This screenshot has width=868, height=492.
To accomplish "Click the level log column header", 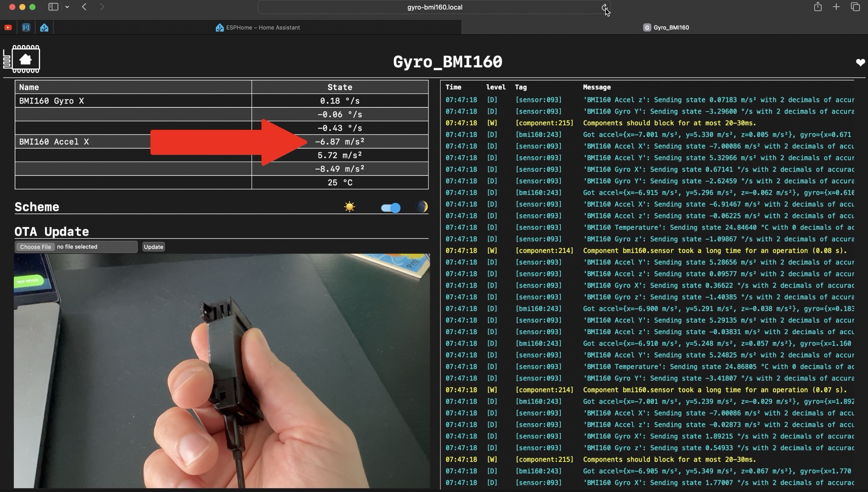I will pyautogui.click(x=496, y=87).
